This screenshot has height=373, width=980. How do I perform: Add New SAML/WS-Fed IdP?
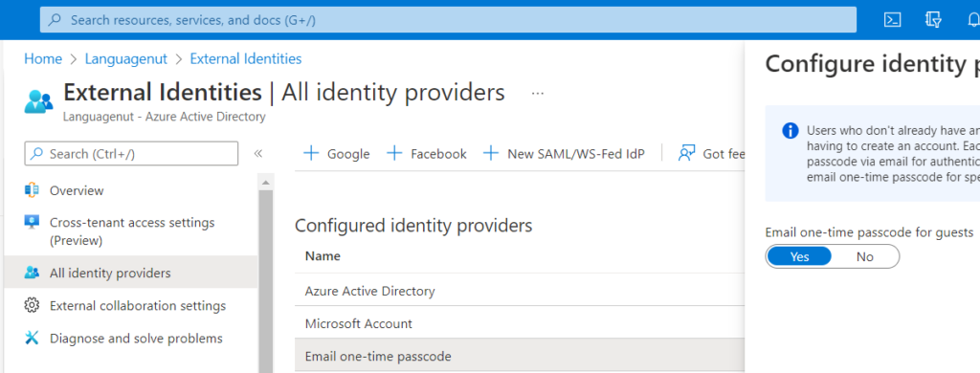(x=564, y=154)
